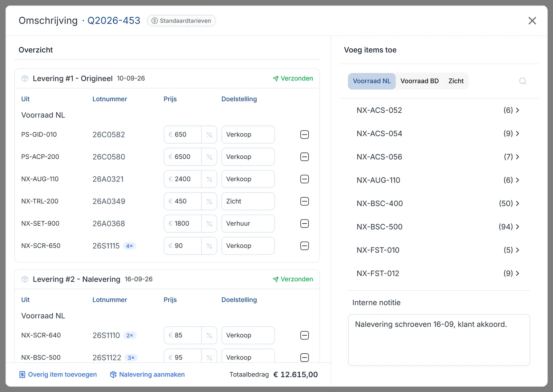Click the price field showing 6500
This screenshot has width=553, height=392.
pyautogui.click(x=183, y=157)
